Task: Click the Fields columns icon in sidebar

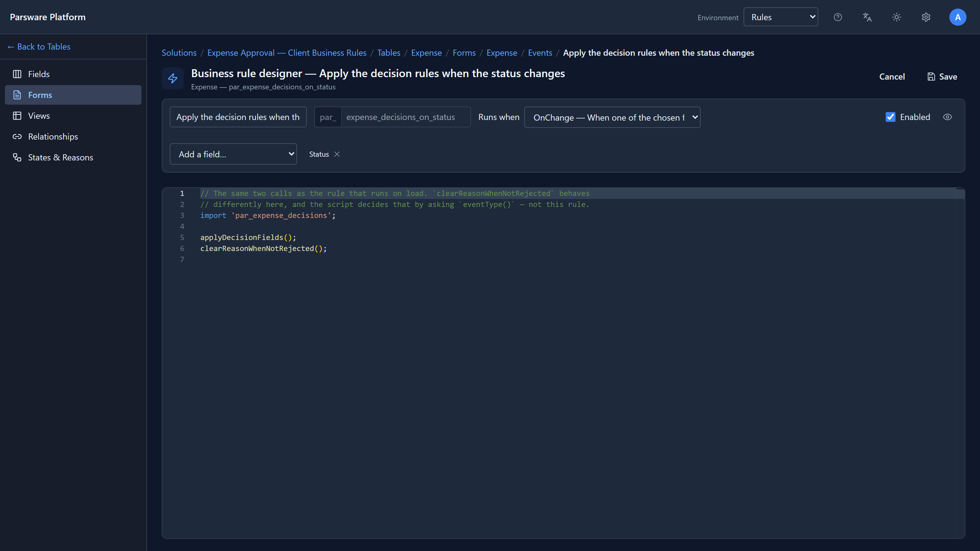Action: 17,74
